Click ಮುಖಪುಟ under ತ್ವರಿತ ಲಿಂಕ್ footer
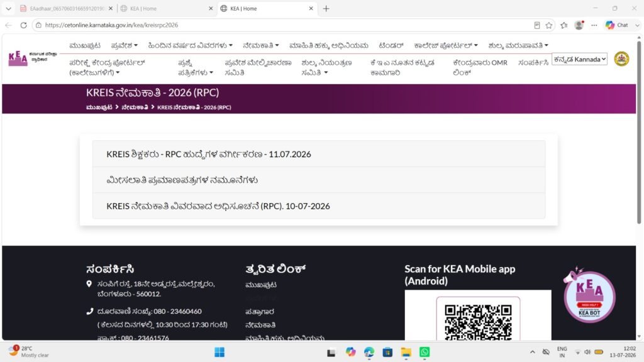 coord(261,285)
